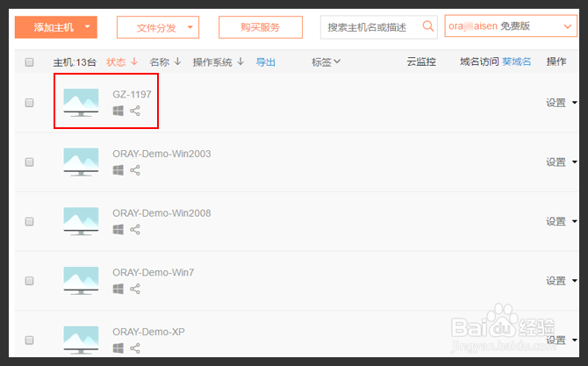Check the ORAY-Demo-Win7 row checkbox
Screen dimensions: 588x366
click(x=29, y=281)
